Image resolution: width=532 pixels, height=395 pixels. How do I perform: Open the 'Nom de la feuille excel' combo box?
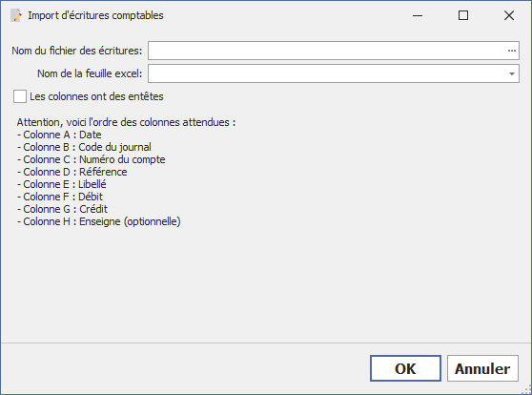click(334, 73)
